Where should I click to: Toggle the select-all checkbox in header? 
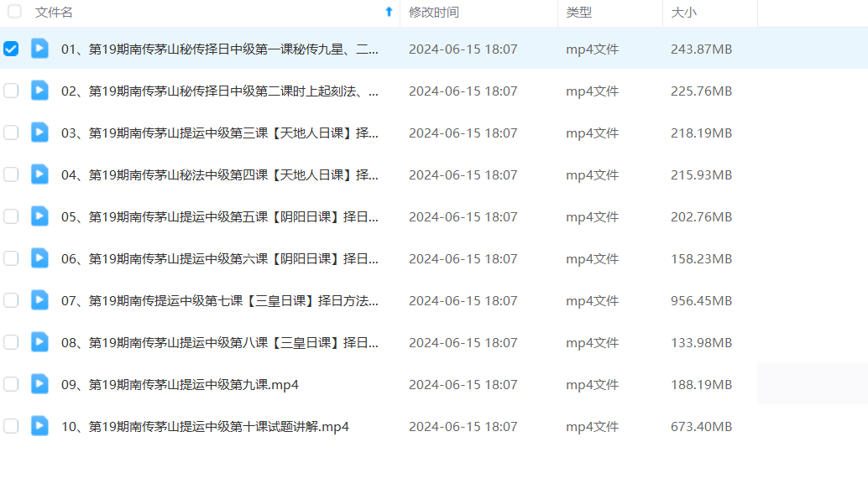point(14,12)
